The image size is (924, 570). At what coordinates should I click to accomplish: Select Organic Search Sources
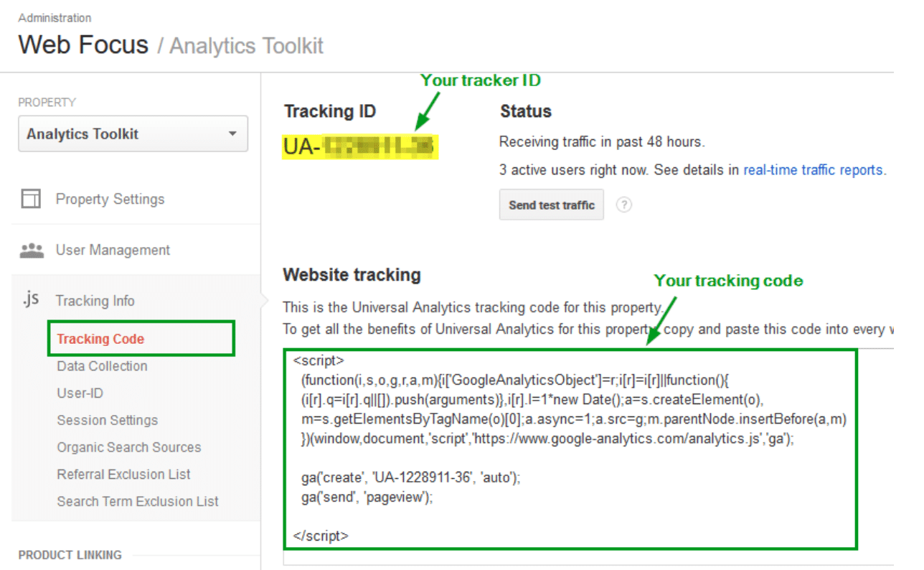[129, 447]
